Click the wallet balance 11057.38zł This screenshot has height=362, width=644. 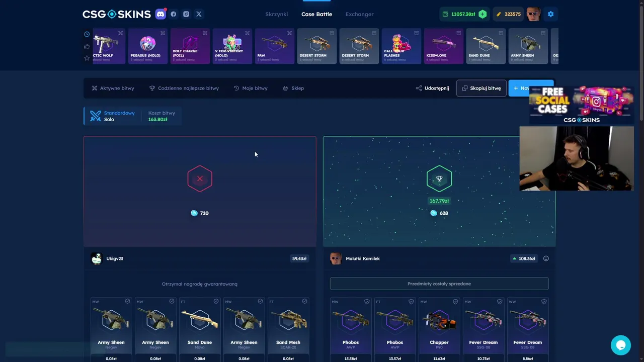pos(459,14)
